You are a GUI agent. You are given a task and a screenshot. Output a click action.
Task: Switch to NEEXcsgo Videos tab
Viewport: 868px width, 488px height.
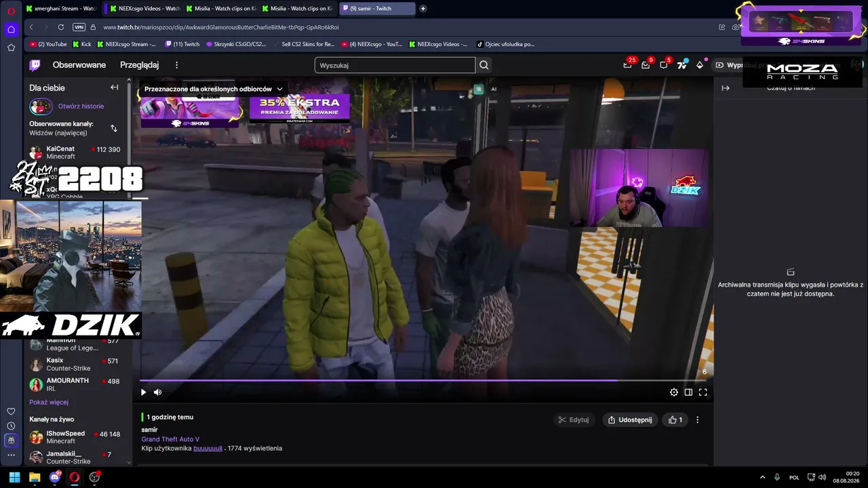click(144, 9)
